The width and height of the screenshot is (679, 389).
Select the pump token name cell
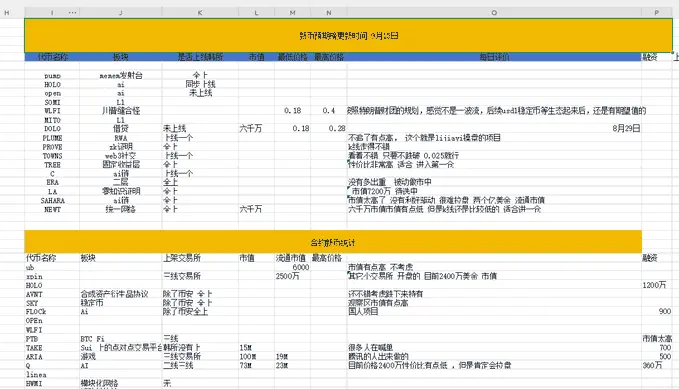click(x=52, y=75)
